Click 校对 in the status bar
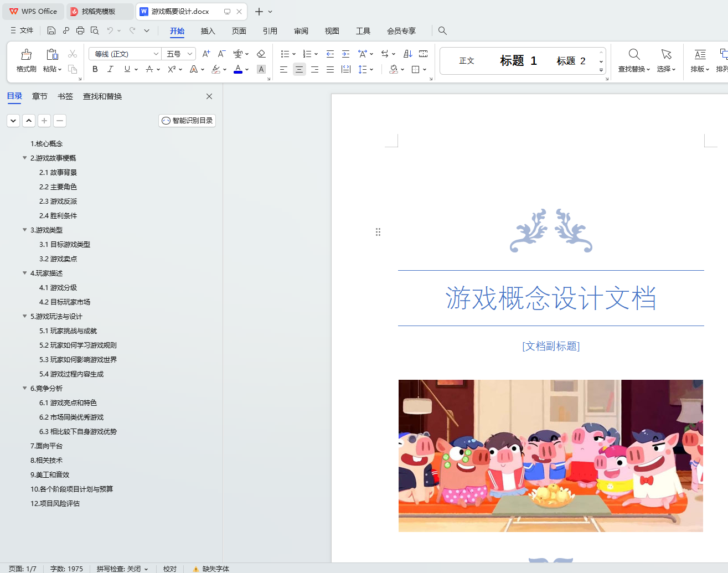The height and width of the screenshot is (573, 728). point(170,569)
